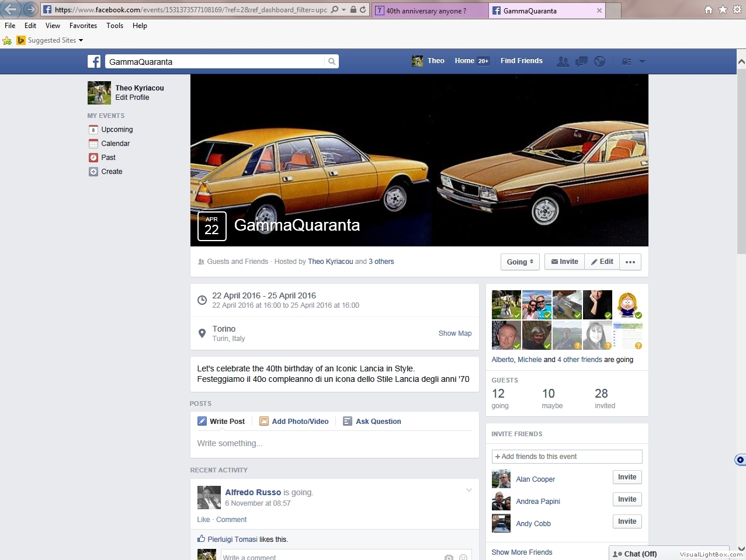This screenshot has height=560, width=746.
Task: Click the browser Forward arrow button
Action: (x=31, y=9)
